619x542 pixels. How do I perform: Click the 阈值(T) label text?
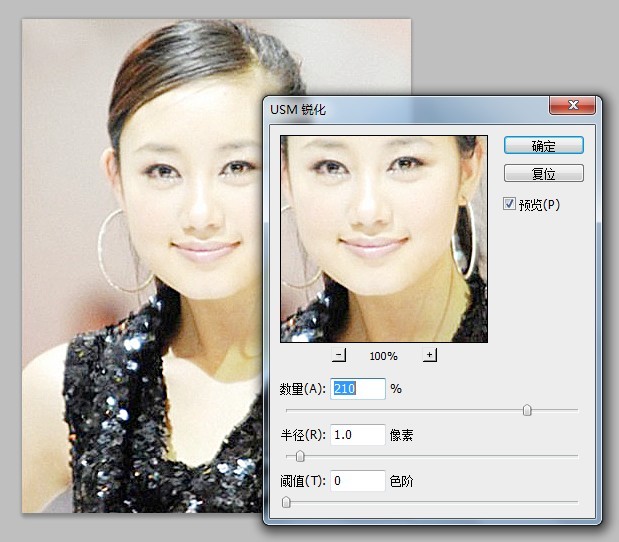pyautogui.click(x=303, y=482)
